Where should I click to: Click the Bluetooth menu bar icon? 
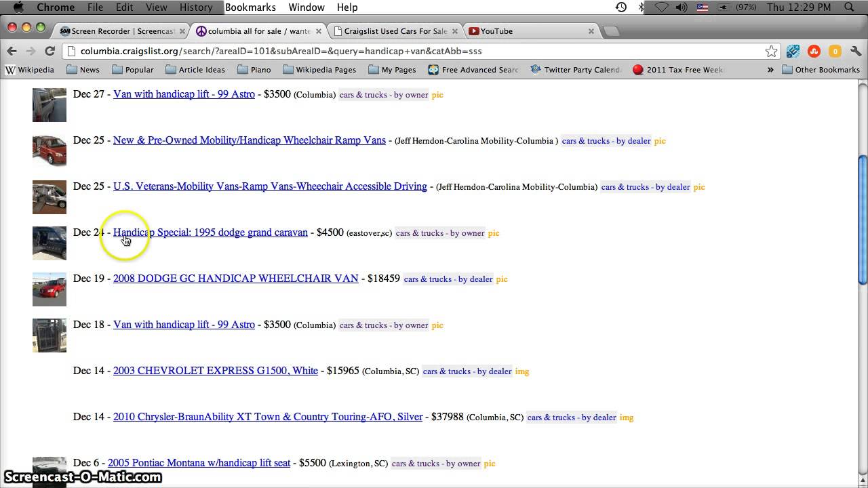(x=642, y=7)
